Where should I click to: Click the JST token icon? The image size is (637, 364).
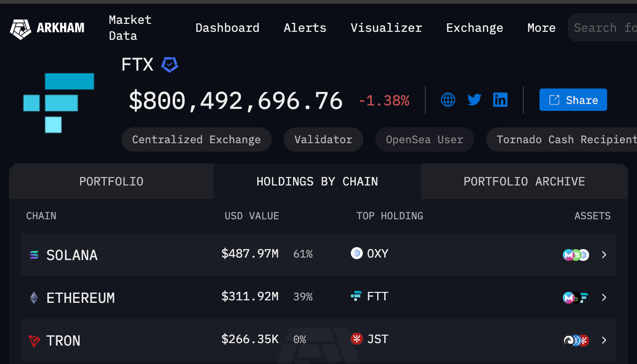click(356, 339)
